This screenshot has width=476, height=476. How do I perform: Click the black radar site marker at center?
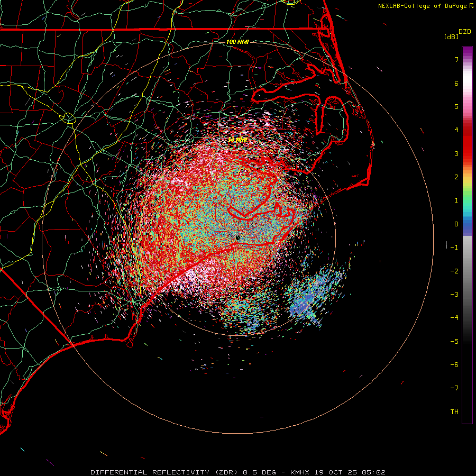pyautogui.click(x=237, y=237)
